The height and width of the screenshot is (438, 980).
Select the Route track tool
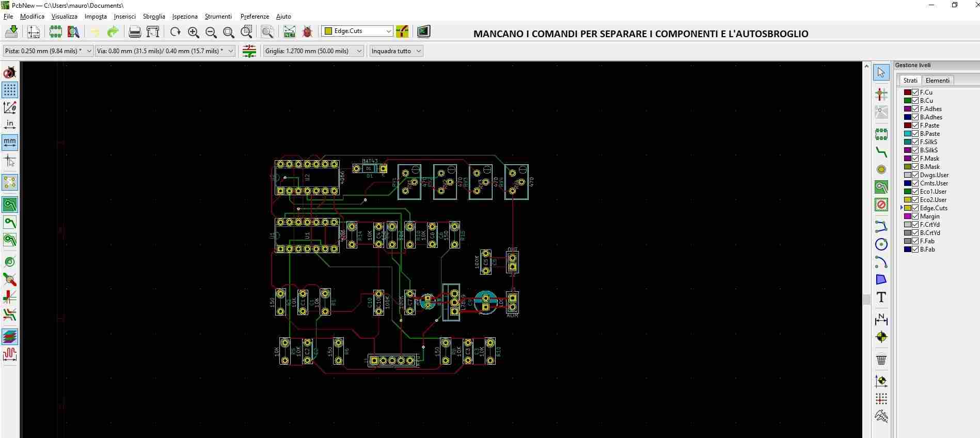881,152
